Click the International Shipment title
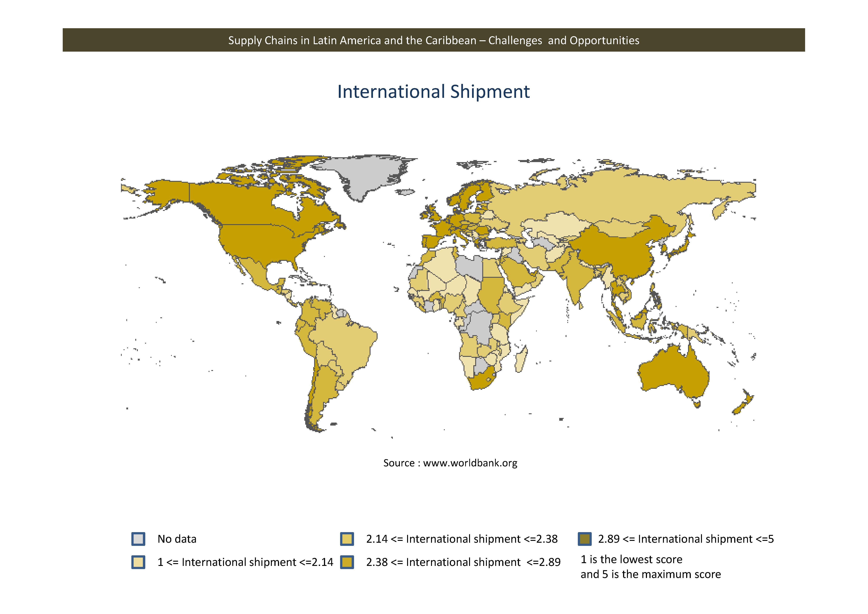The height and width of the screenshot is (614, 868). click(x=434, y=92)
